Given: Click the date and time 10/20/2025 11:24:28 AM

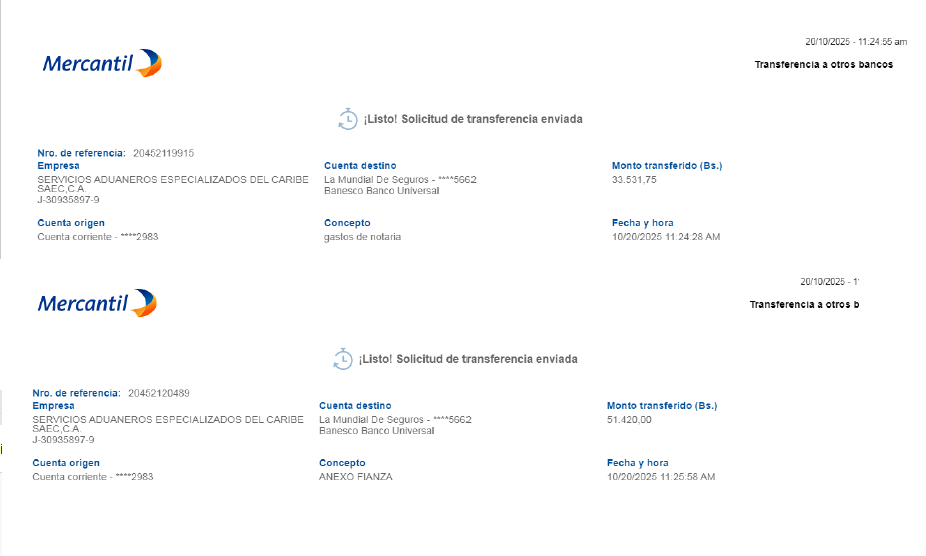Looking at the screenshot, I should point(665,237).
